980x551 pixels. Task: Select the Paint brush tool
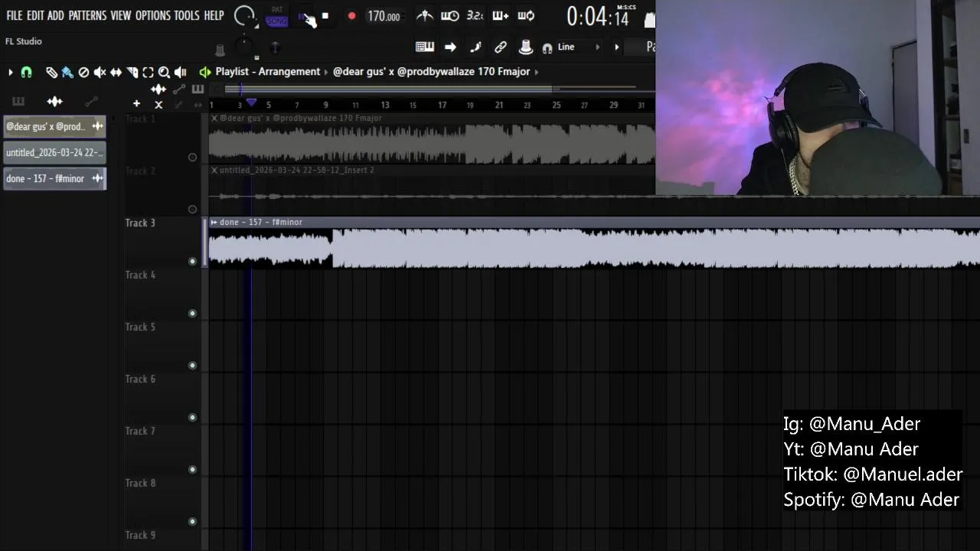(67, 72)
